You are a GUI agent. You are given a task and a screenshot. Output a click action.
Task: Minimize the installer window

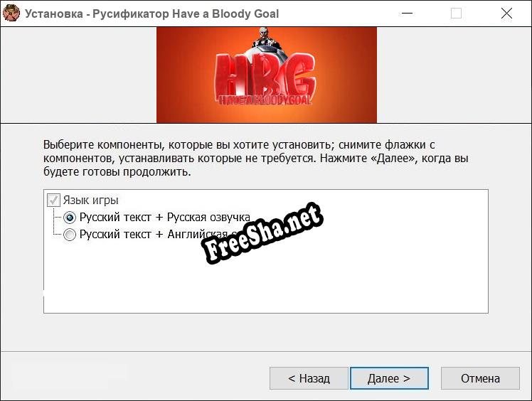(407, 14)
